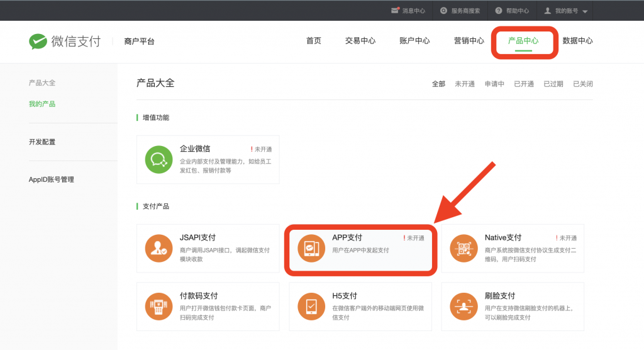Switch to the 产品中心 nav tab
644x350 pixels.
[523, 41]
